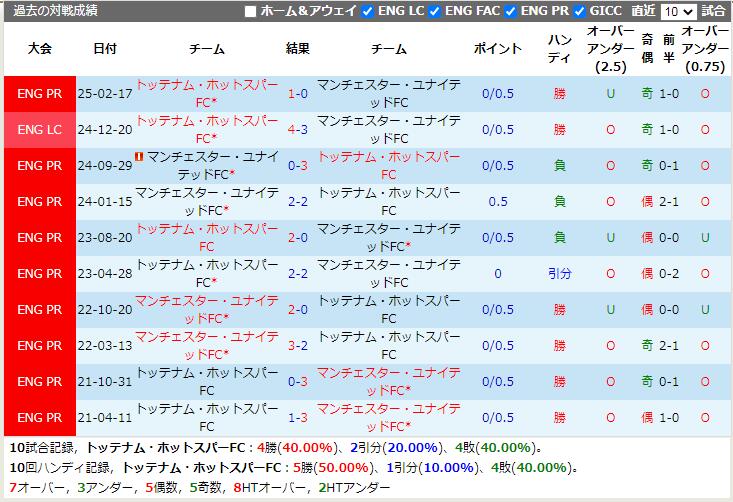The height and width of the screenshot is (502, 733).
Task: Click the オーバーアンダー (2.5) header
Action: point(611,49)
